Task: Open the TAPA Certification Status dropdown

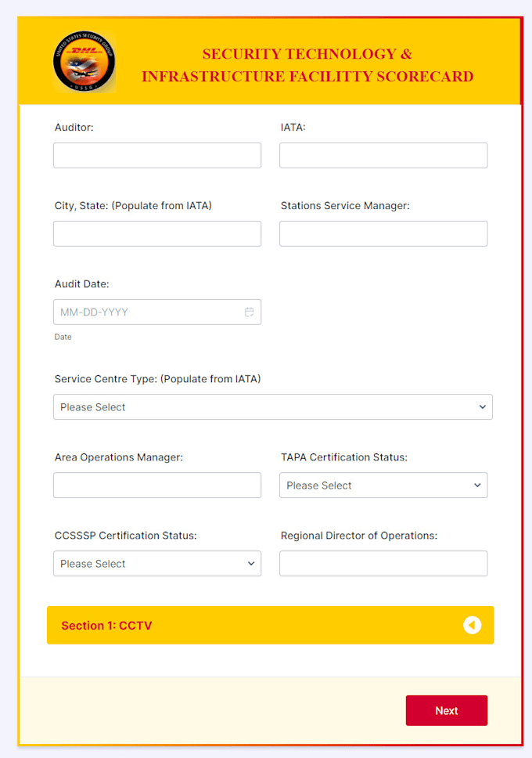Action: 383,485
